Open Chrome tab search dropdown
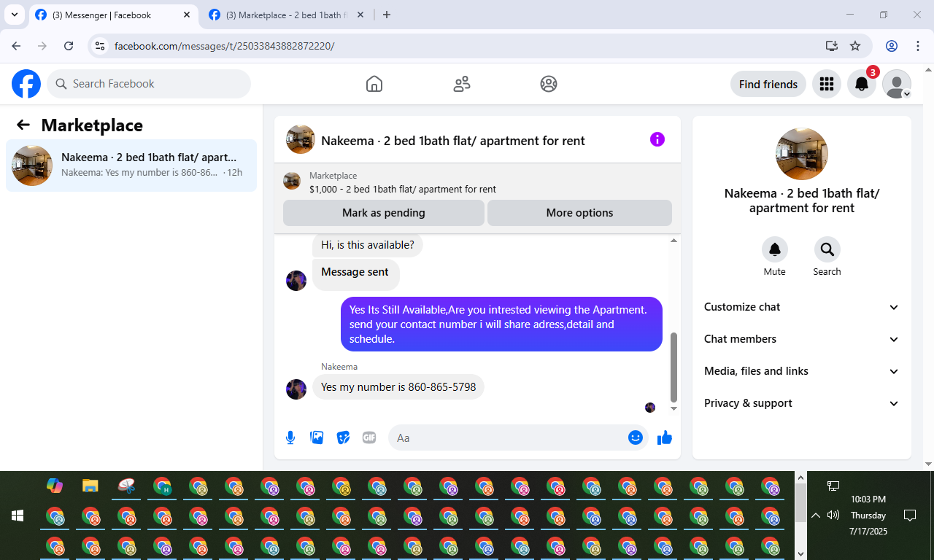Image resolution: width=934 pixels, height=560 pixels. click(x=15, y=15)
